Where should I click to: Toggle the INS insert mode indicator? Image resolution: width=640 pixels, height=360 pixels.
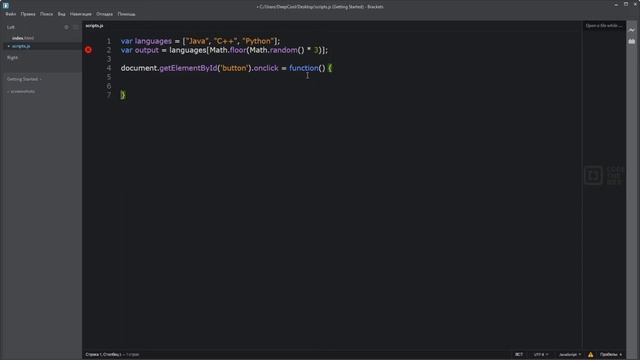click(519, 354)
